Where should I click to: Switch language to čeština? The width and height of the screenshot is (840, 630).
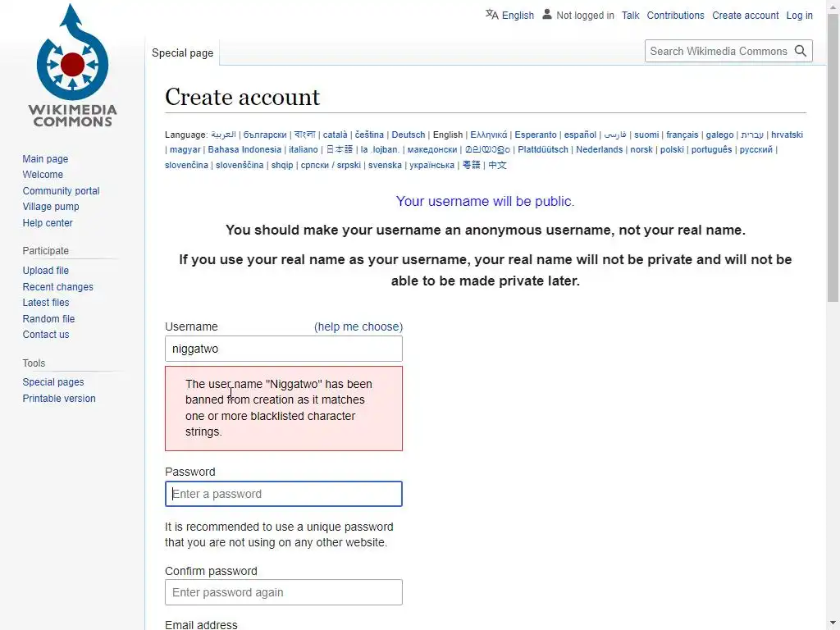coord(369,135)
